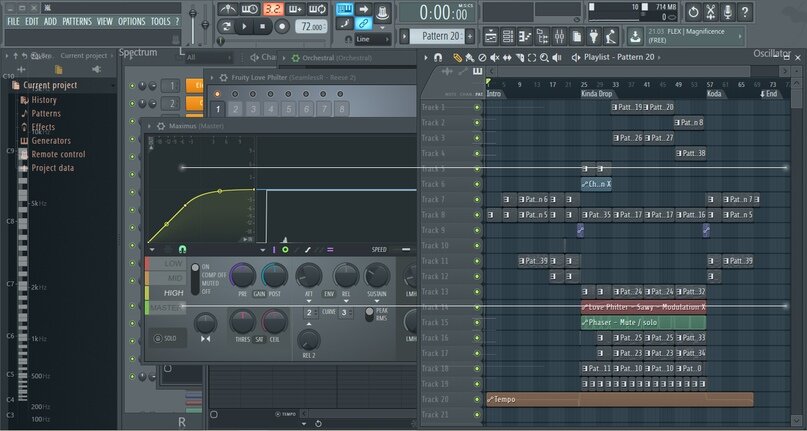Viewport: 807px width, 431px height.
Task: Select the slip tool in Playlist toolbar
Action: tap(507, 57)
